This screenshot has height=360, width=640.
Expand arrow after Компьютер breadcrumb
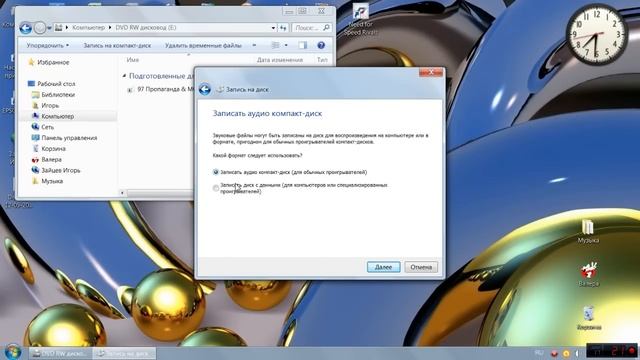(110, 28)
